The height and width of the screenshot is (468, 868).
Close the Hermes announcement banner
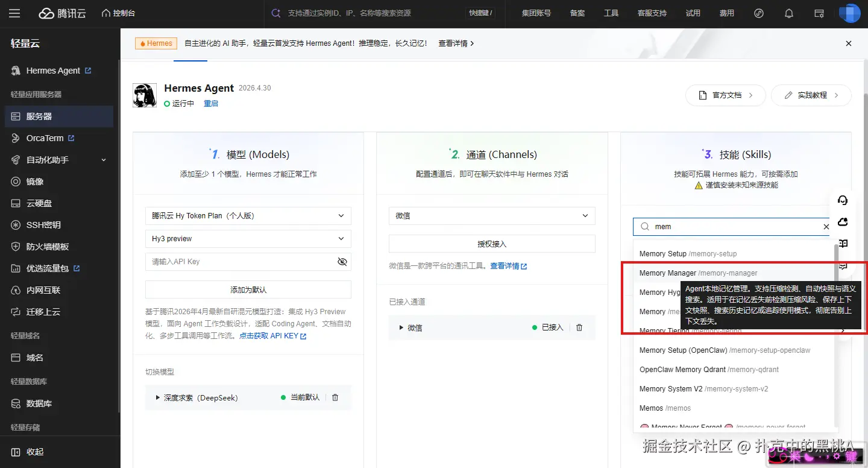tap(849, 43)
